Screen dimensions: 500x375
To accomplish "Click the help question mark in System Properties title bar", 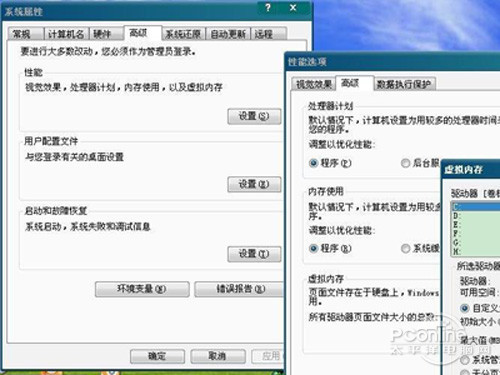I will (x=268, y=8).
